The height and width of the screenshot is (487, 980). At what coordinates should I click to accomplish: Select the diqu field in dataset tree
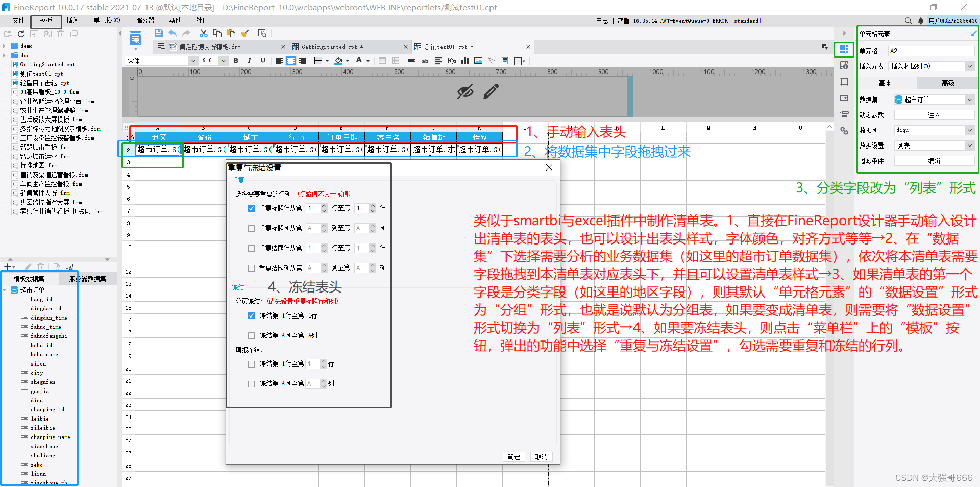[37, 400]
